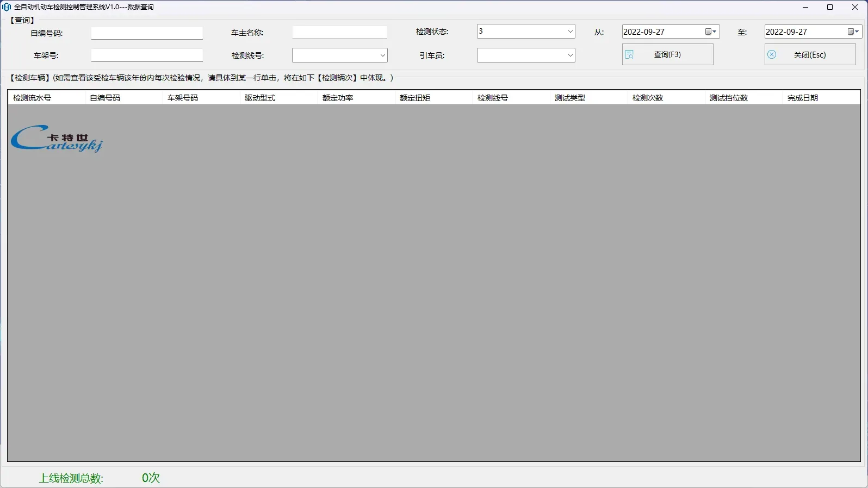Maximize the application window

[830, 7]
